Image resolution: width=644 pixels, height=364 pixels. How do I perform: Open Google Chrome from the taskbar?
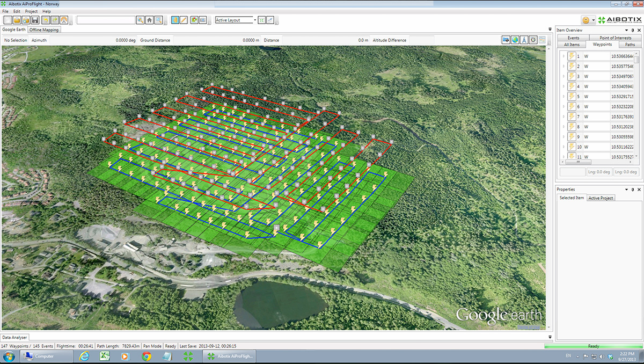click(146, 356)
